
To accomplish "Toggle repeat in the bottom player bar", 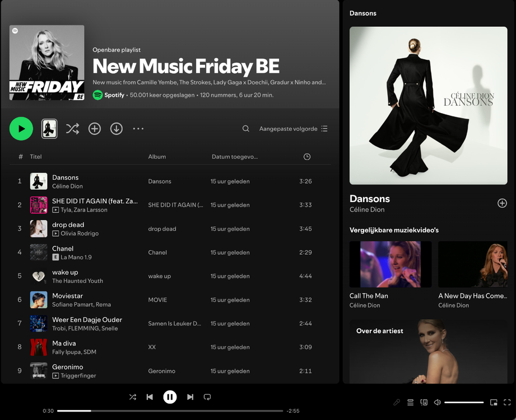I will coord(207,397).
